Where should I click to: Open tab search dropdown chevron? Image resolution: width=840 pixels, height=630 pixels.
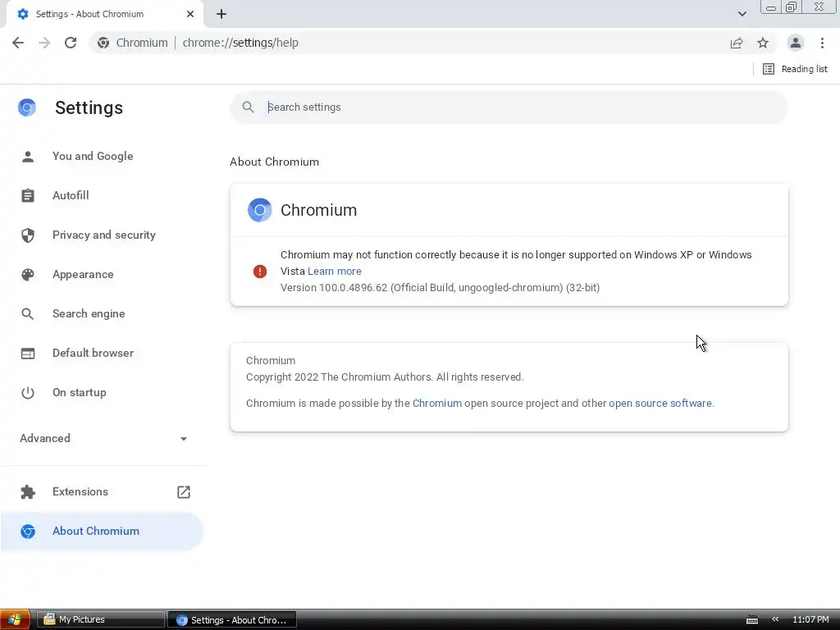[x=742, y=14]
